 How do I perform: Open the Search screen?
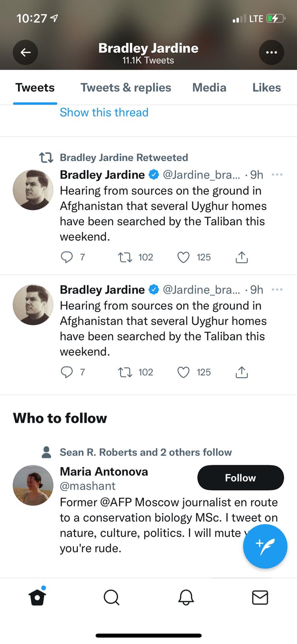point(111,597)
